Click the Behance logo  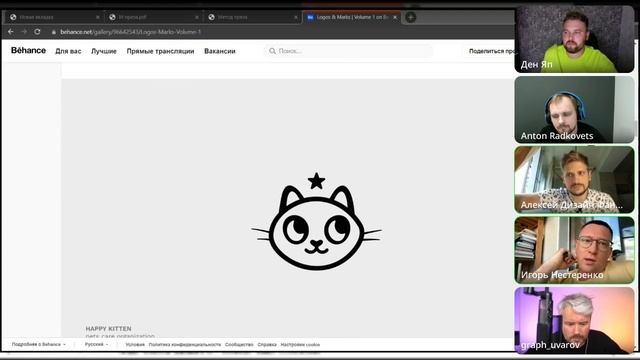[x=28, y=51]
